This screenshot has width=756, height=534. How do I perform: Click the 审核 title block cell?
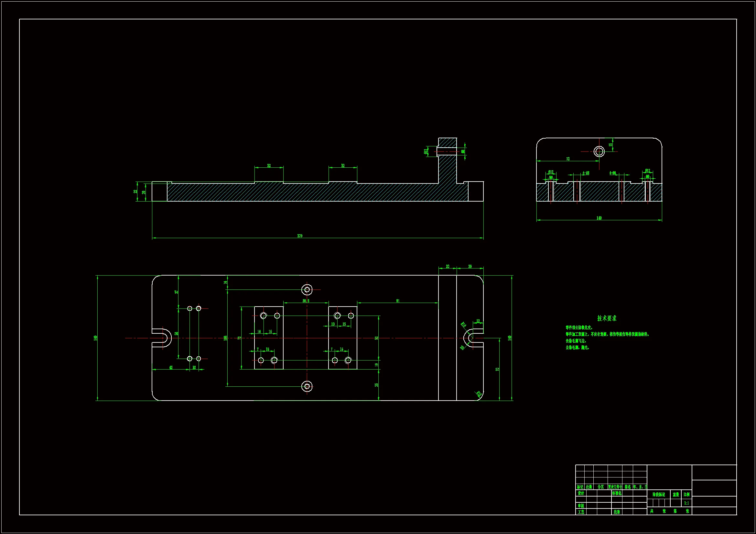coord(581,506)
